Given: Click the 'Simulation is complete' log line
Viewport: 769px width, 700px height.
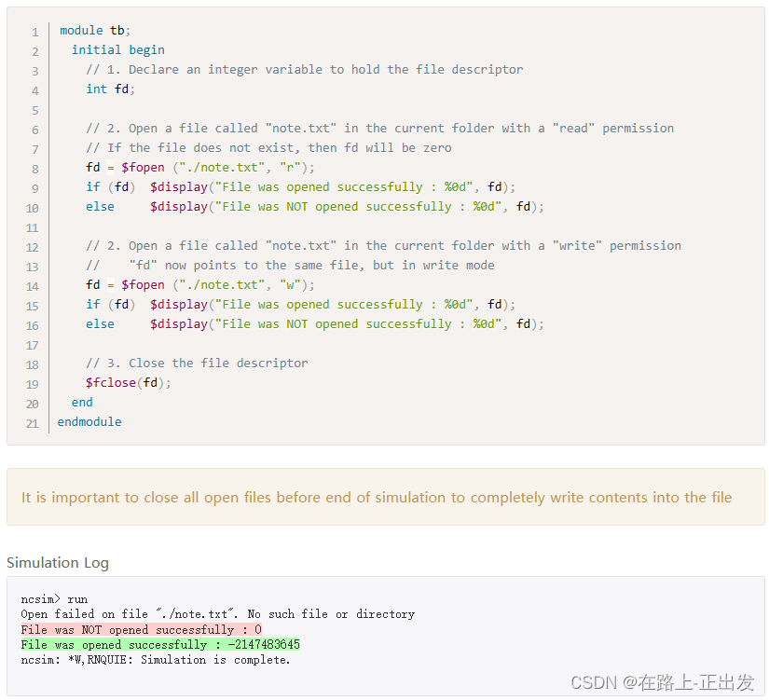Looking at the screenshot, I should (156, 660).
